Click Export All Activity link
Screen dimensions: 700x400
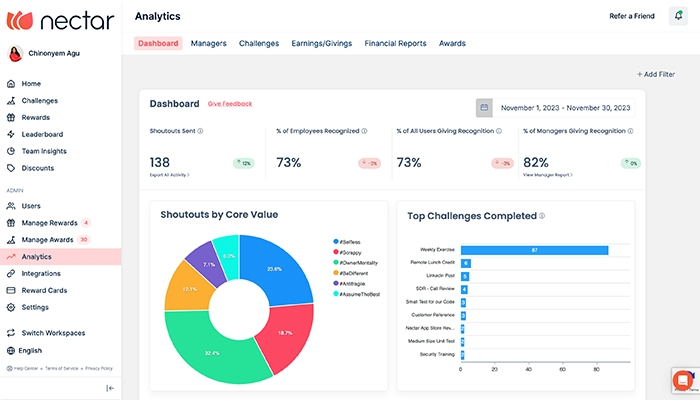click(170, 175)
